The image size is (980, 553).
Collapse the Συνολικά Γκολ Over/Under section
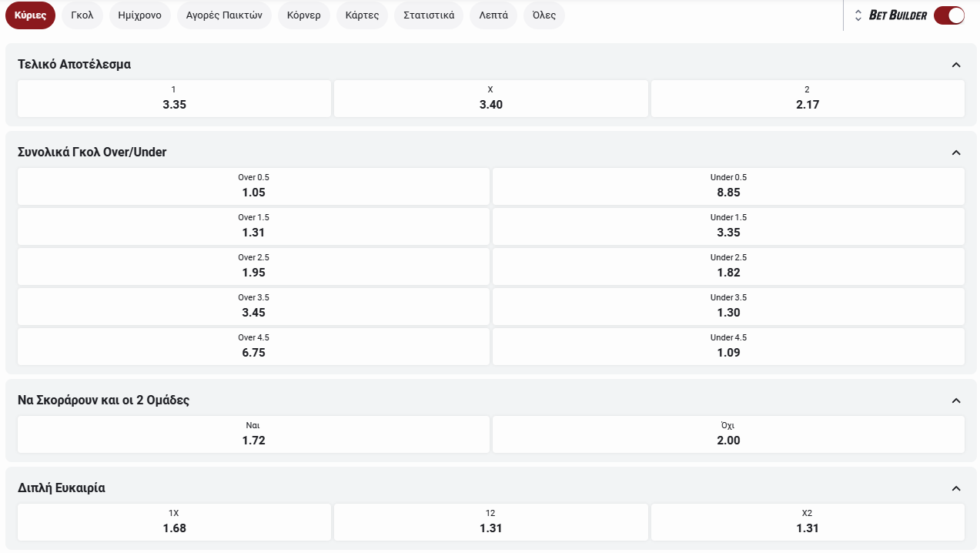[x=956, y=152]
